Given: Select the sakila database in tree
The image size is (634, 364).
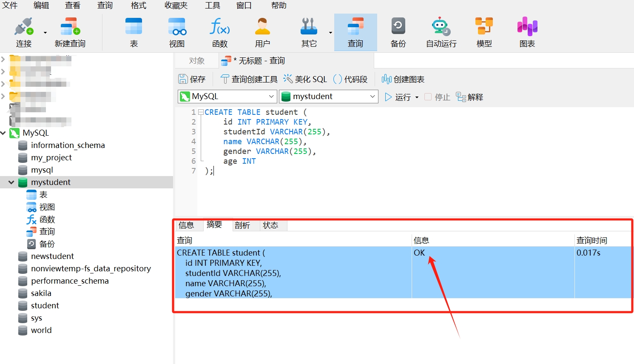Looking at the screenshot, I should [41, 293].
